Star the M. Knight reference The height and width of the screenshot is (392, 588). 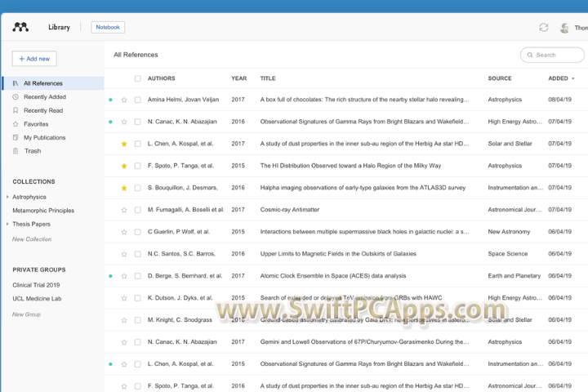tap(124, 320)
